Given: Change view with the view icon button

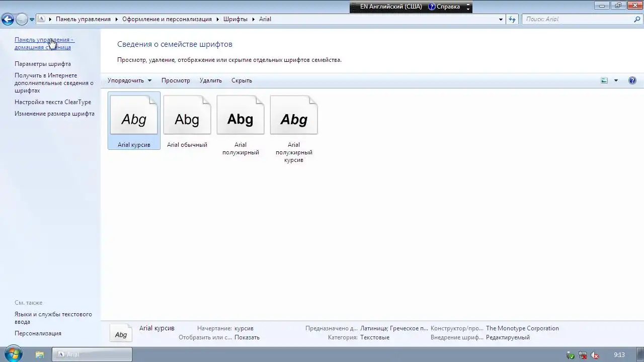Looking at the screenshot, I should coord(604,80).
